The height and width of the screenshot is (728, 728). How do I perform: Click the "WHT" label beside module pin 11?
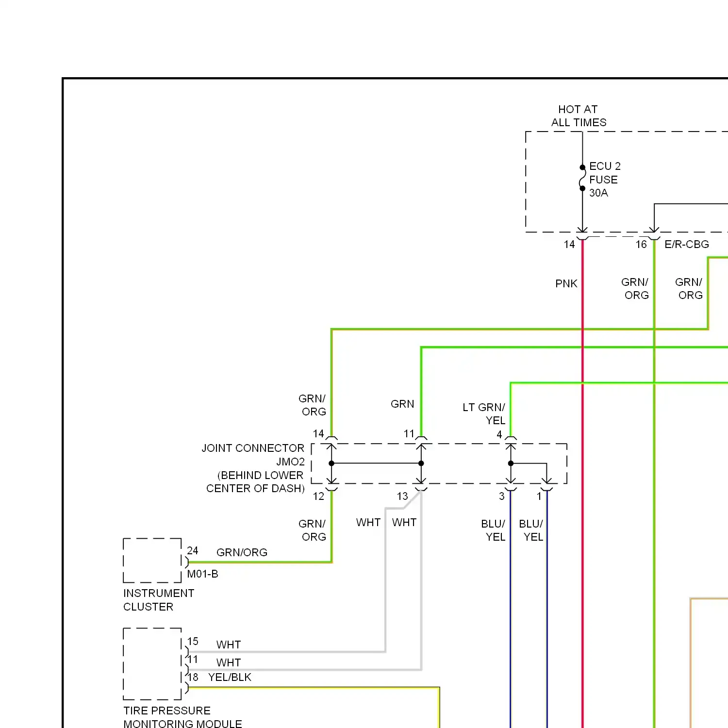(229, 662)
